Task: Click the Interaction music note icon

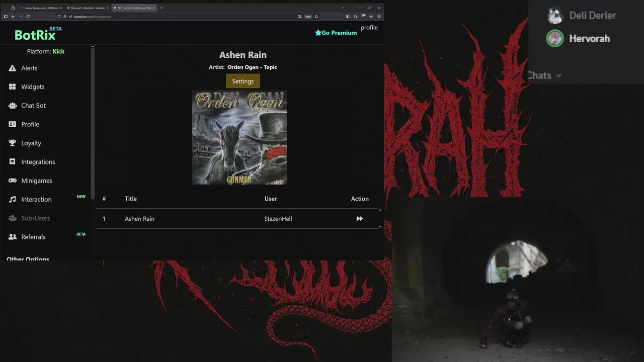Action: point(13,200)
